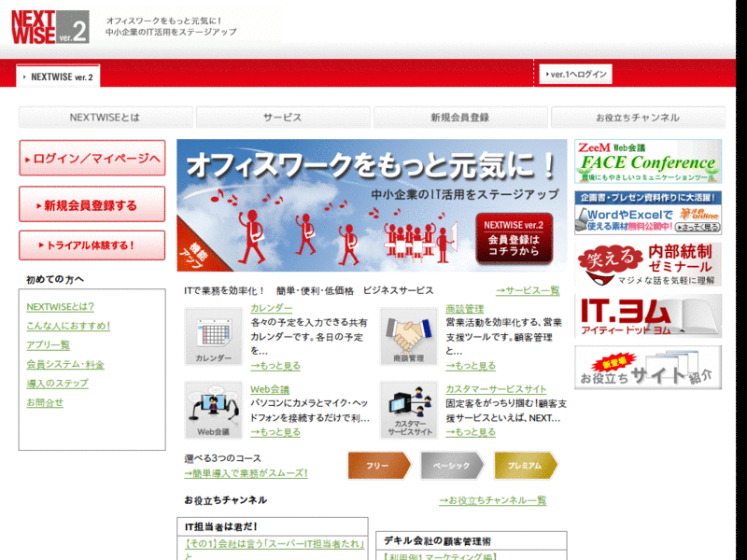Open the アプリ一覧 link
747x560 pixels.
(49, 345)
